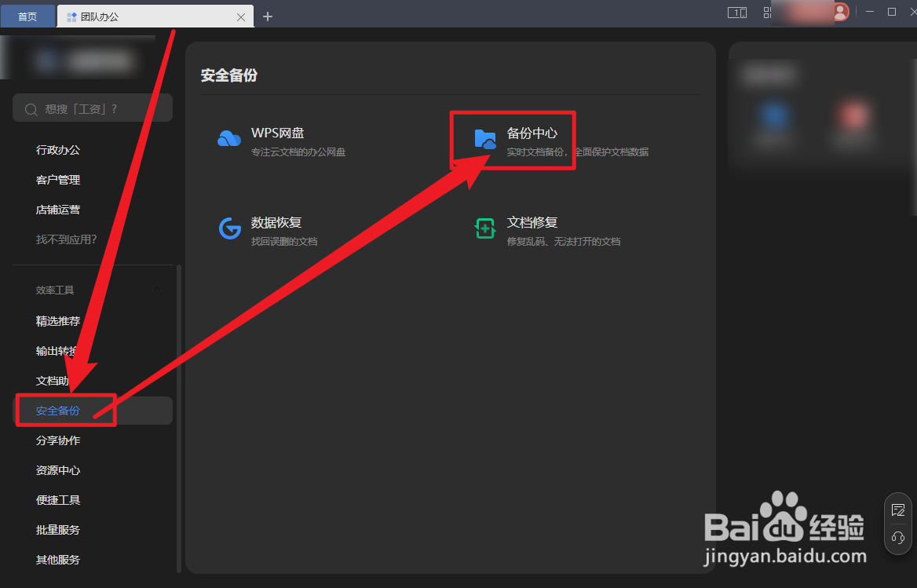Open 备份中心 via its folder icon
The height and width of the screenshot is (588, 917).
pyautogui.click(x=485, y=137)
